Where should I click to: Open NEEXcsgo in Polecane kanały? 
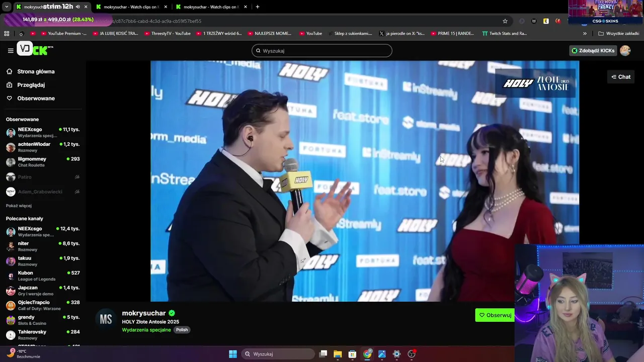coord(43,231)
